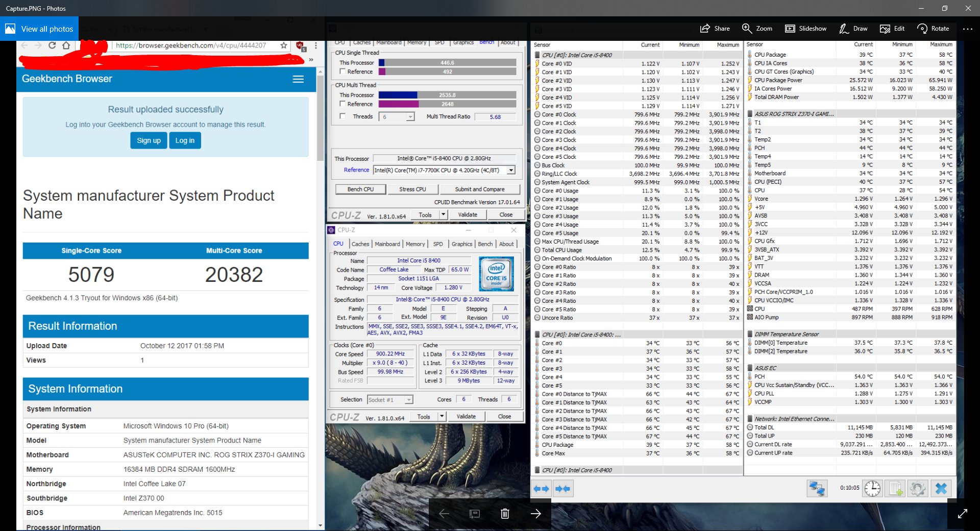Open the hamburger menu in Geekbench Browser

[x=298, y=79]
